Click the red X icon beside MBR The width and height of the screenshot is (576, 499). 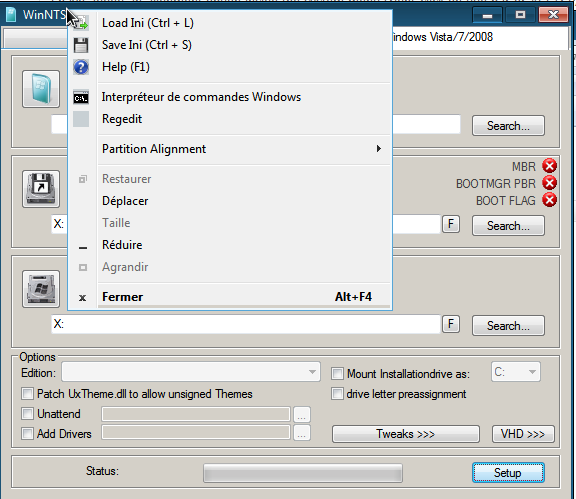550,166
